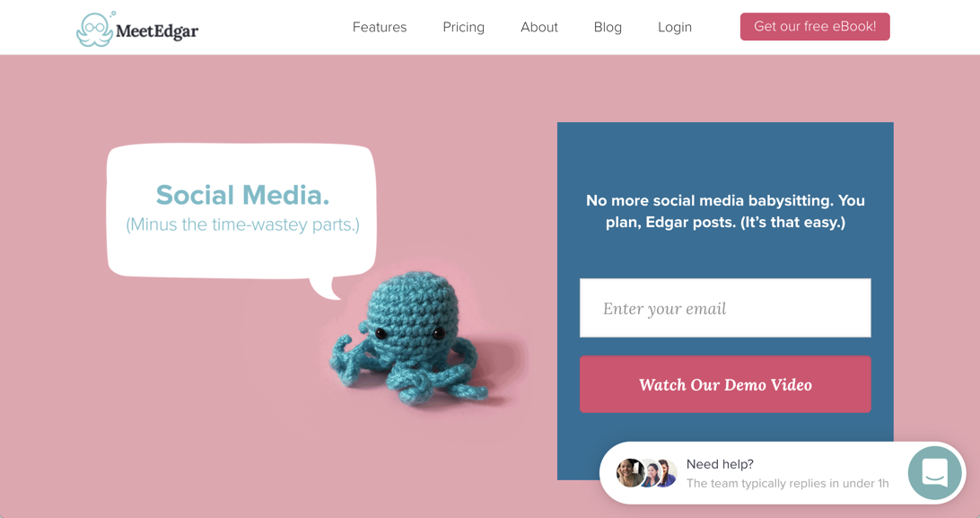Open the Need help? chat prompt
Image resolution: width=980 pixels, height=518 pixels.
[720, 464]
